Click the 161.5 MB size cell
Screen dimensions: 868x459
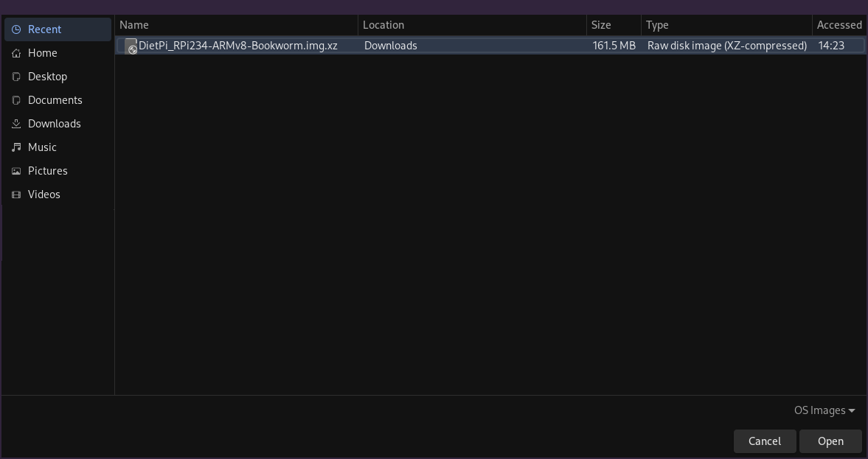(614, 46)
